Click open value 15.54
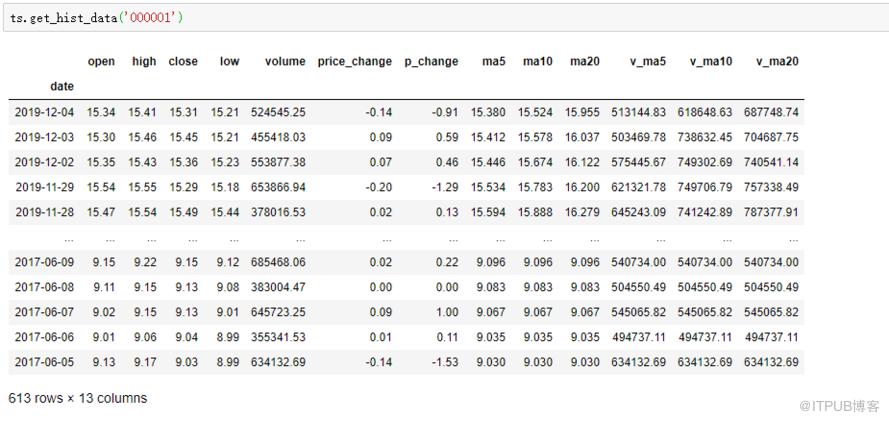The width and height of the screenshot is (889, 421). tap(101, 187)
